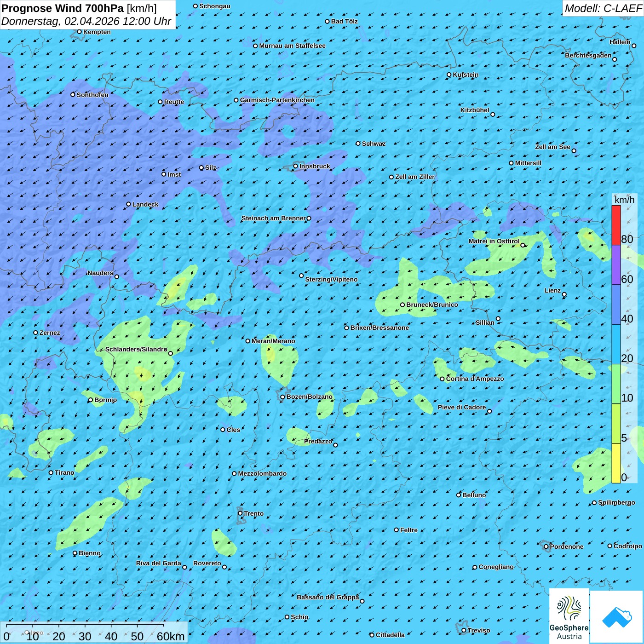Click the Belluno city marker
Screen dimensions: 644x644
[x=458, y=495]
